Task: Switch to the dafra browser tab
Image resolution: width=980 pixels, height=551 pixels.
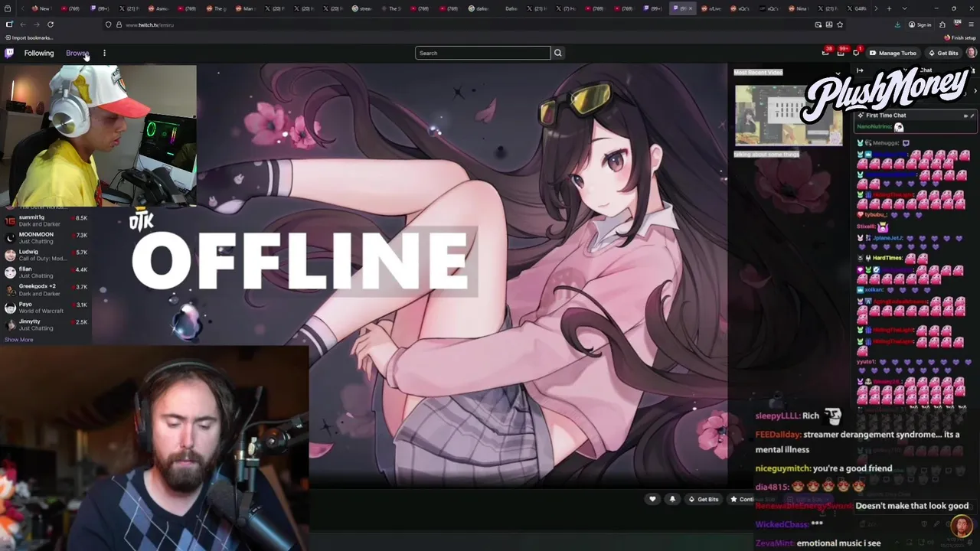Action: tap(479, 8)
